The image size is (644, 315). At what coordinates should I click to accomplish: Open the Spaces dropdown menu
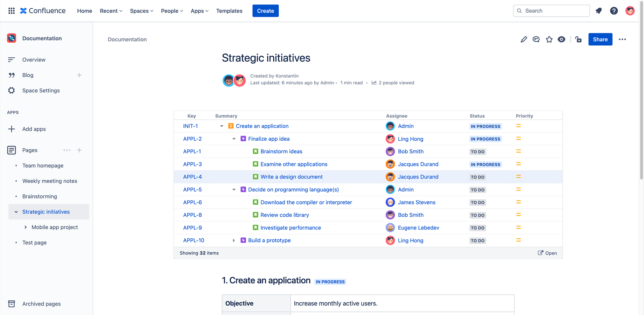141,11
